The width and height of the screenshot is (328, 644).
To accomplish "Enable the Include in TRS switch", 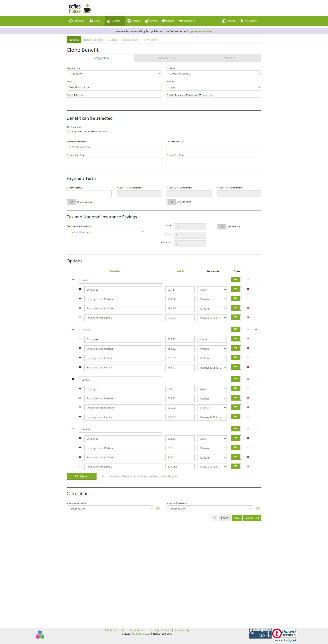I will [x=221, y=227].
